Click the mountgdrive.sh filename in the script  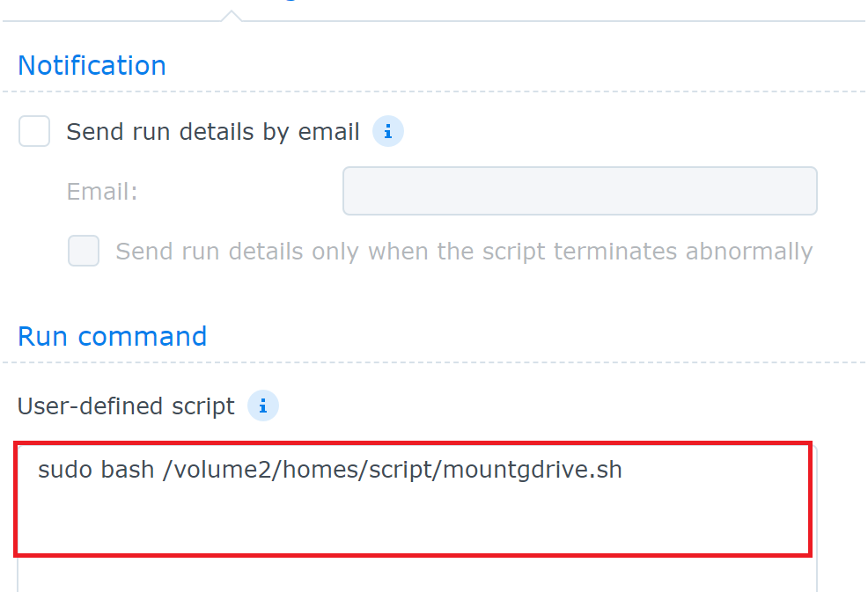[533, 470]
